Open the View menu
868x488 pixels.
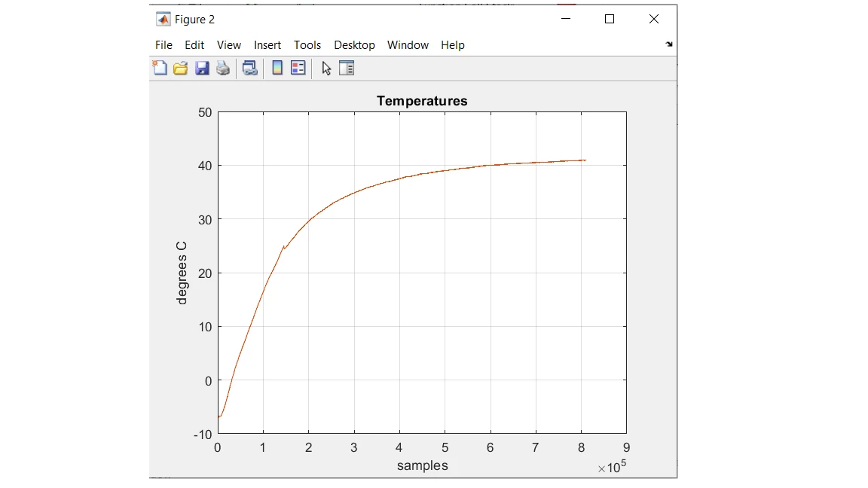pos(228,45)
